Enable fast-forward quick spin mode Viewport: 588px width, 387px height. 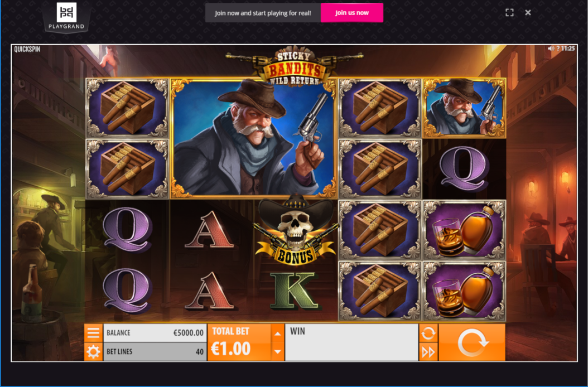[428, 352]
